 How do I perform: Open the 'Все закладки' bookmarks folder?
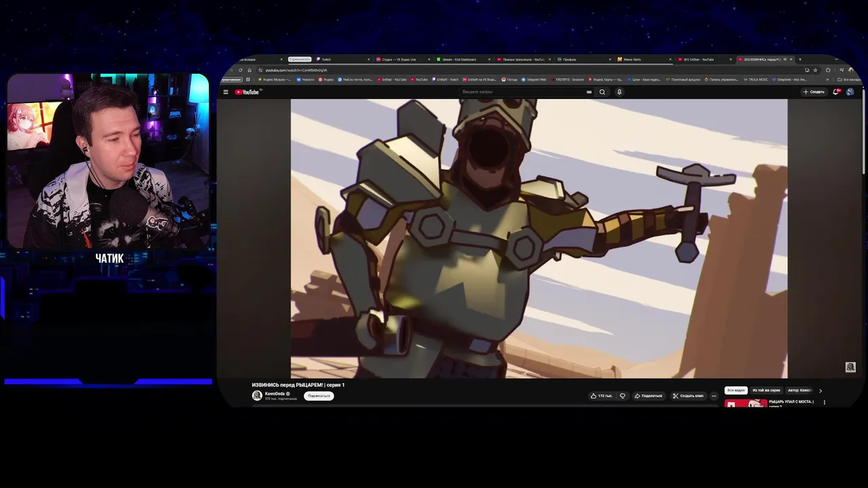850,79
